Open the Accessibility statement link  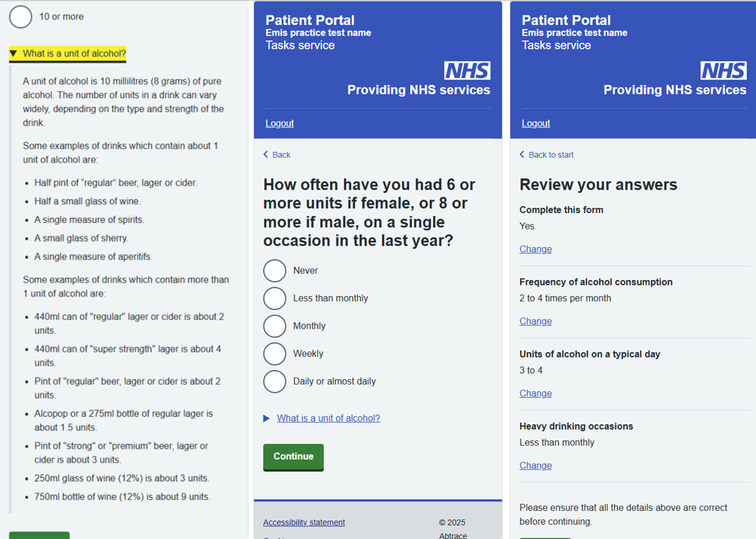[304, 523]
